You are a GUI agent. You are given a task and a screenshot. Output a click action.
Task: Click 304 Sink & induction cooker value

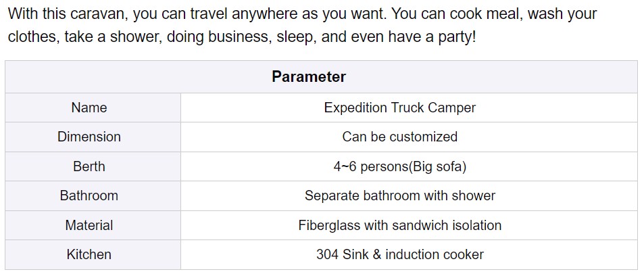tap(399, 254)
